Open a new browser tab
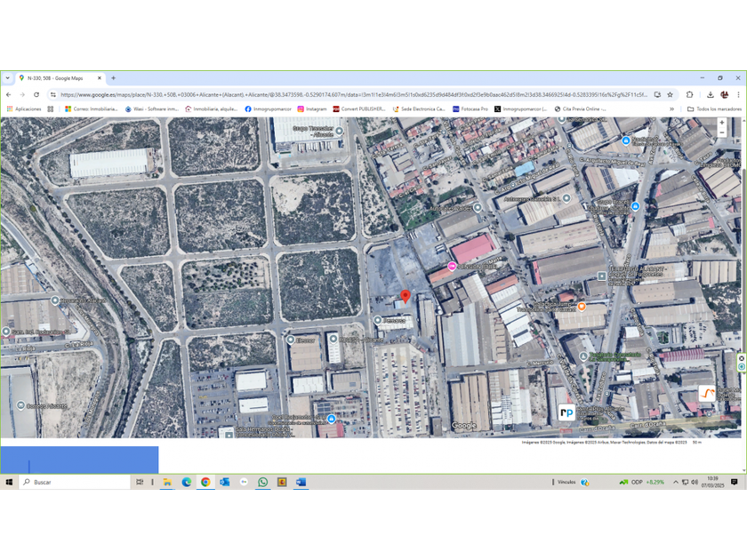 [113, 78]
